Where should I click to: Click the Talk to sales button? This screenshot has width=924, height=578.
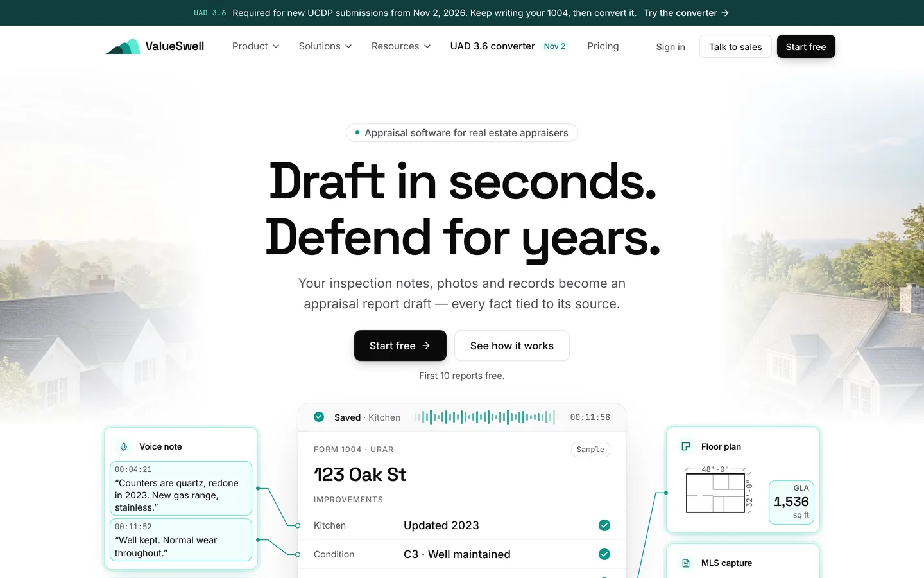point(735,47)
